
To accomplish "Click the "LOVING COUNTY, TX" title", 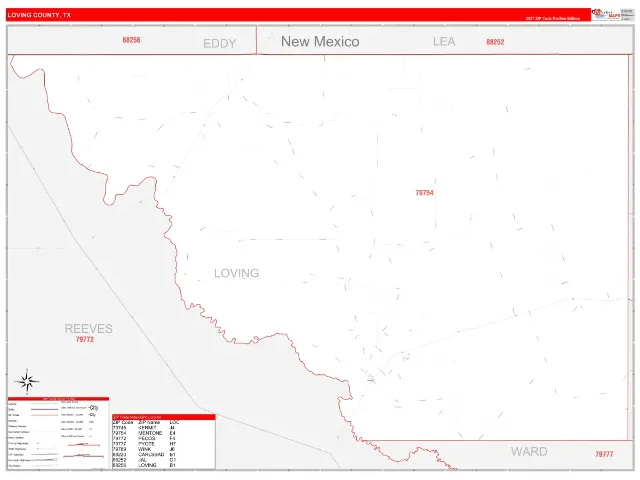I will [39, 15].
